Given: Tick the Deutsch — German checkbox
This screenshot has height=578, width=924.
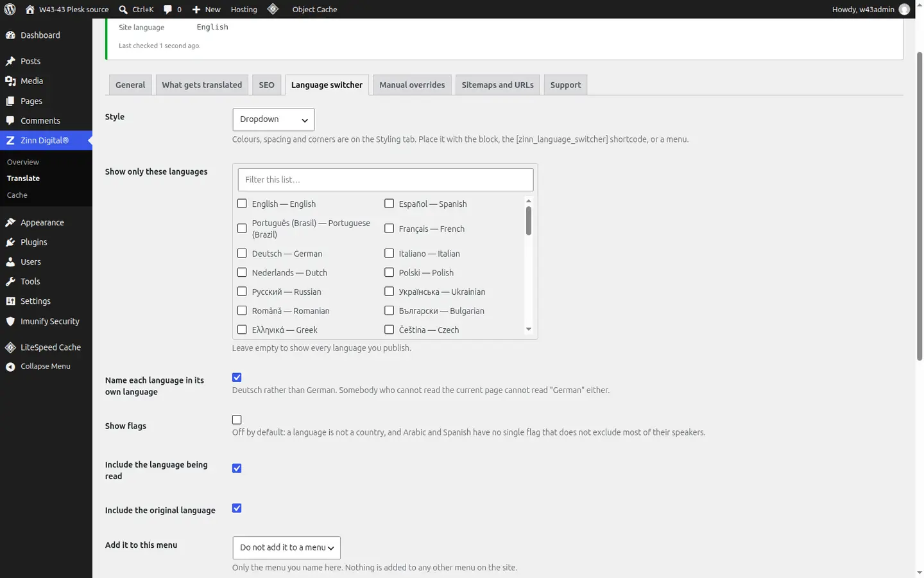Looking at the screenshot, I should [x=242, y=254].
